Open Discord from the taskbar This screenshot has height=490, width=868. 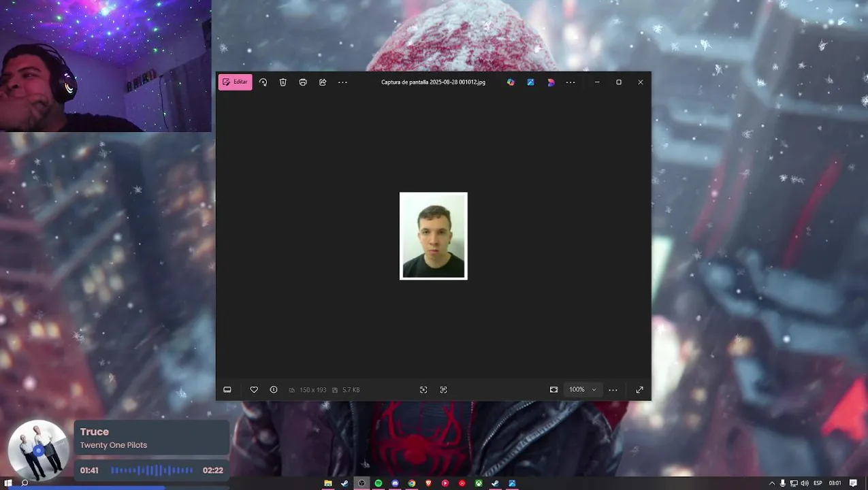coord(395,483)
